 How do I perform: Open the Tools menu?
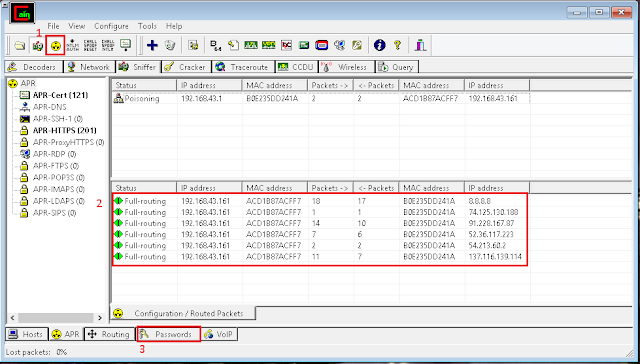point(147,26)
